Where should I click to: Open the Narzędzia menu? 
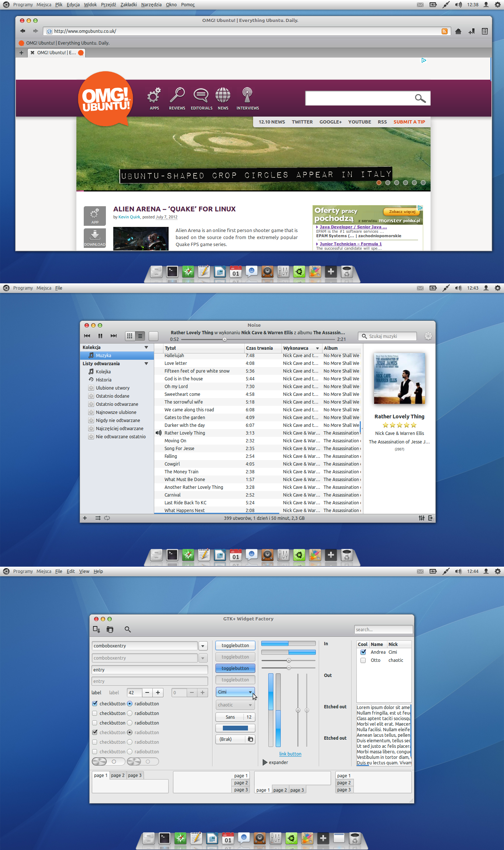[x=151, y=5]
